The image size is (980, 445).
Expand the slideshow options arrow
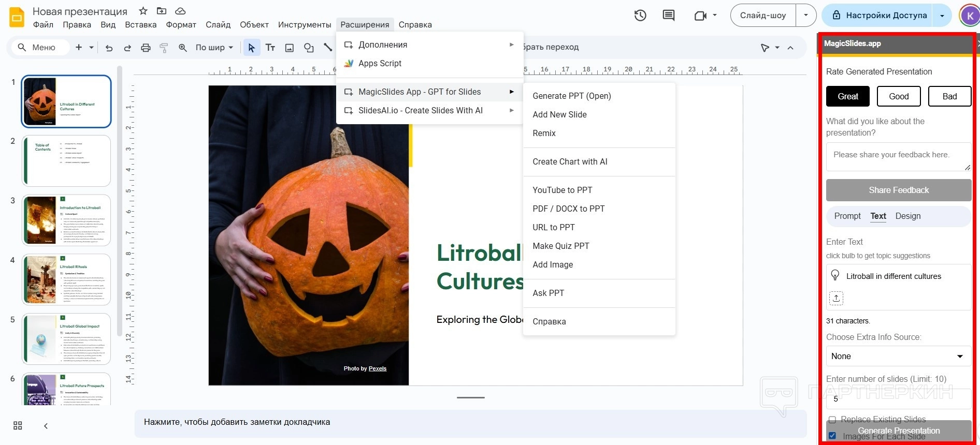click(x=806, y=16)
